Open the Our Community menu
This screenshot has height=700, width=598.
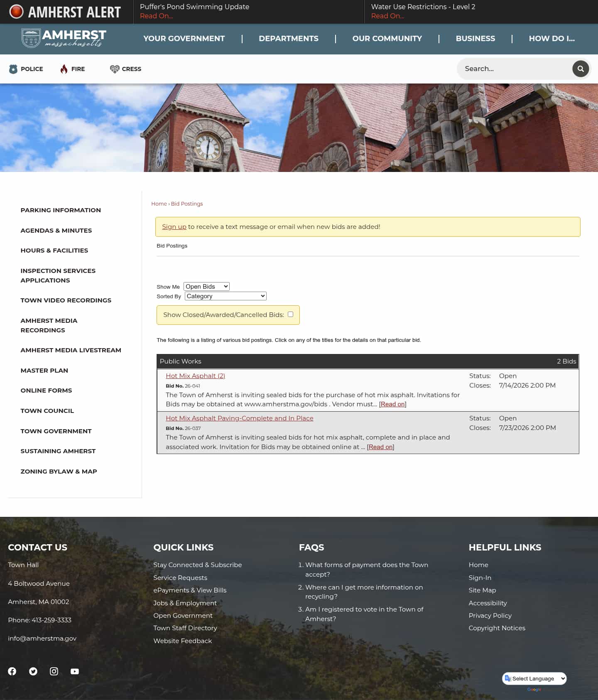coord(387,39)
